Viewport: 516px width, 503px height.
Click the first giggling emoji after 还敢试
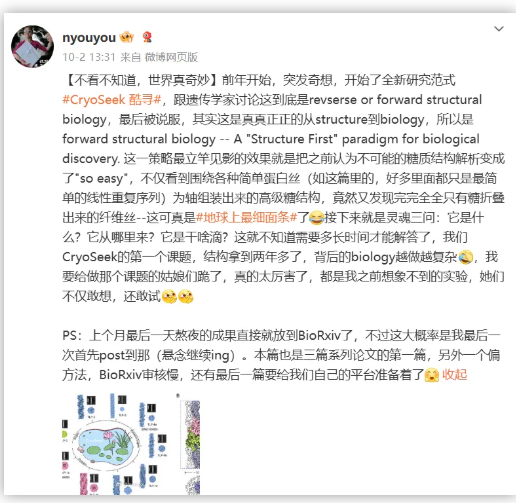(x=169, y=296)
